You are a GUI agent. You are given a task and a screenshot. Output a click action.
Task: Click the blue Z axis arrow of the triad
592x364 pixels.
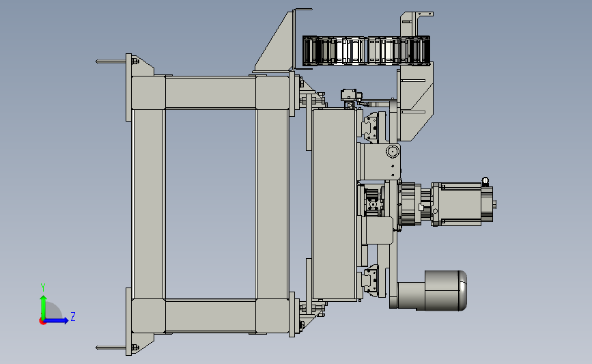pyautogui.click(x=56, y=321)
